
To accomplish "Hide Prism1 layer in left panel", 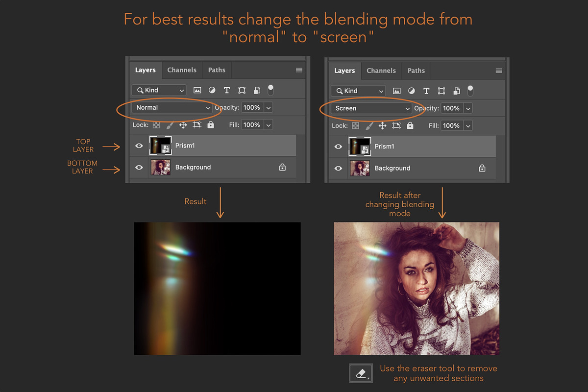I will (139, 146).
